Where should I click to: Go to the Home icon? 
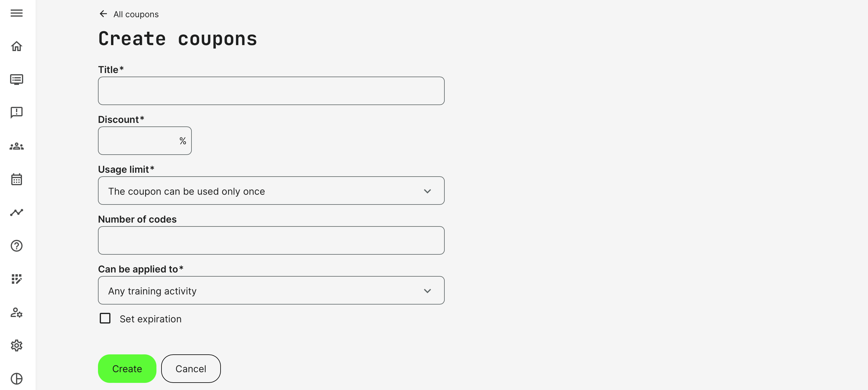pos(17,46)
